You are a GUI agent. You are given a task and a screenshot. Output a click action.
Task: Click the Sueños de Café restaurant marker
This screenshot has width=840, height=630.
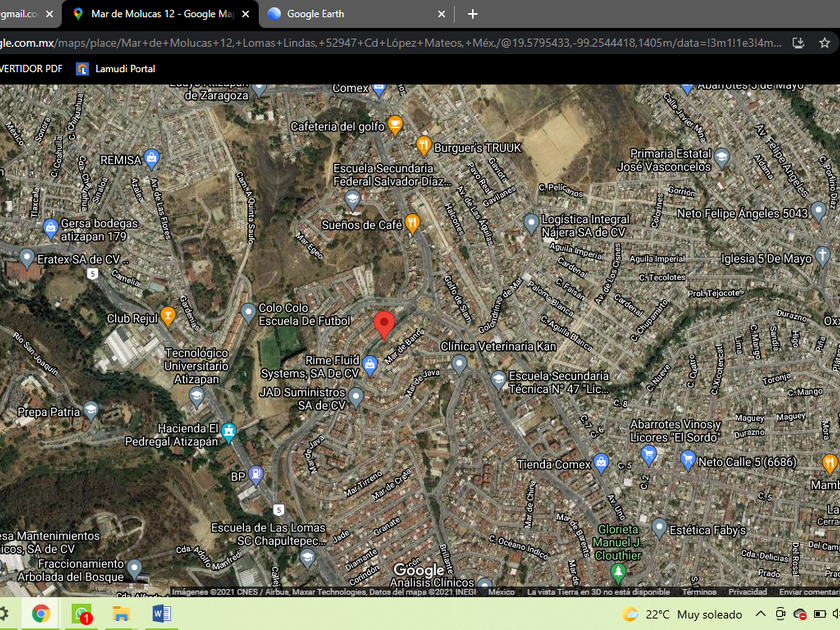pos(412,224)
